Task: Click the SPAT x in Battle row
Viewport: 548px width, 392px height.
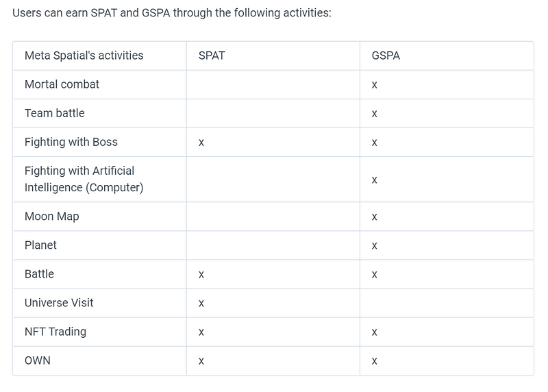Action: coord(201,275)
